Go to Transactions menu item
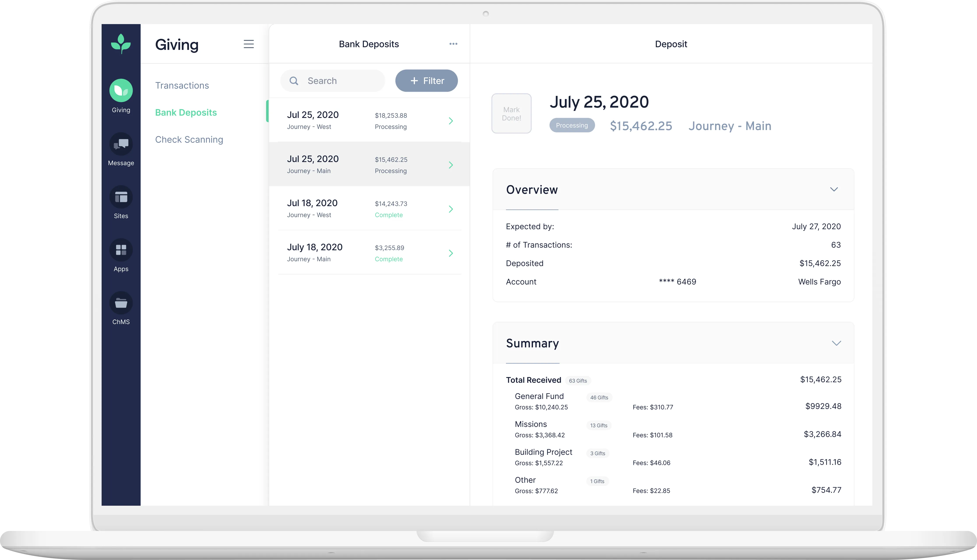 pos(182,85)
